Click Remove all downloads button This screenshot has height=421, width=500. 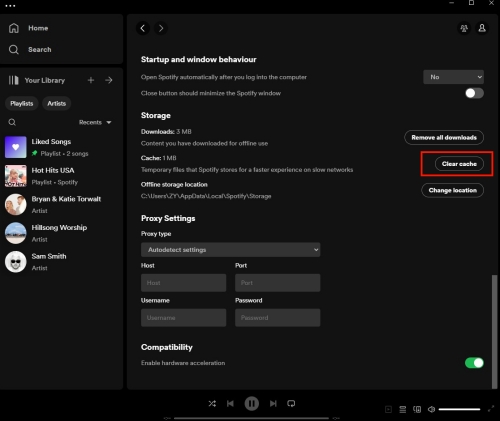(x=444, y=137)
